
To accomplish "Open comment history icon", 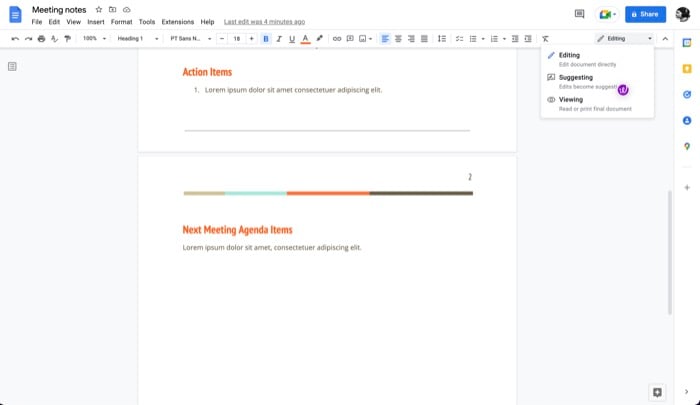I will [579, 14].
